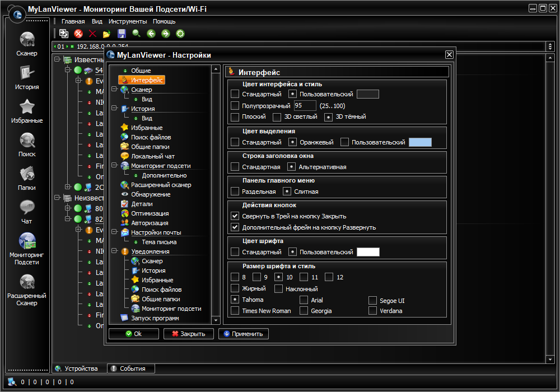The height and width of the screenshot is (392, 560).
Task: Click the red X delete toolbar icon
Action: [x=92, y=34]
